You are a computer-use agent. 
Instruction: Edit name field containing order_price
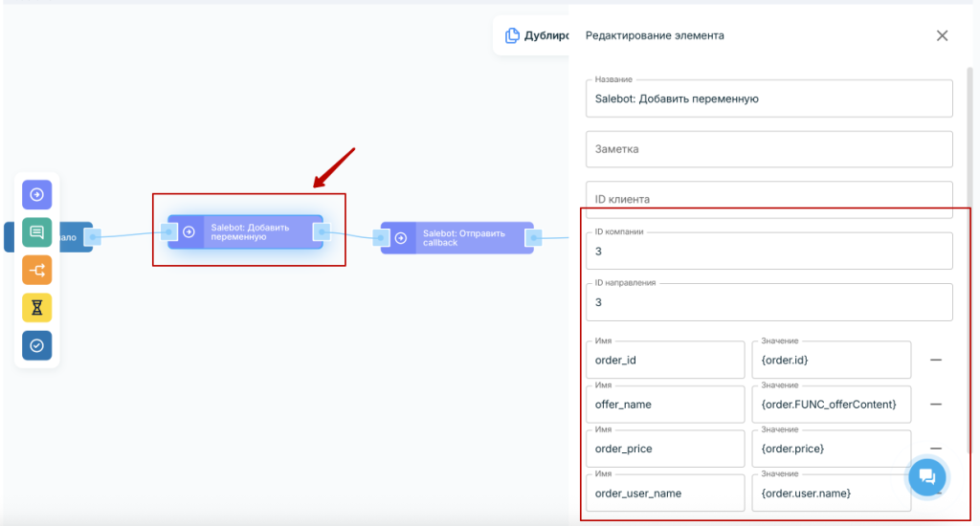point(665,449)
